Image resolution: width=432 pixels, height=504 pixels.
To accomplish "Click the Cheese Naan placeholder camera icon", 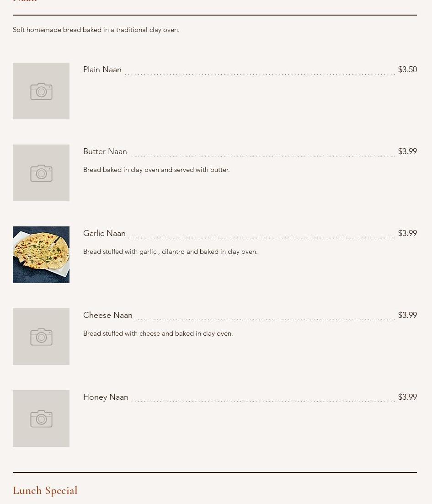I will point(41,337).
